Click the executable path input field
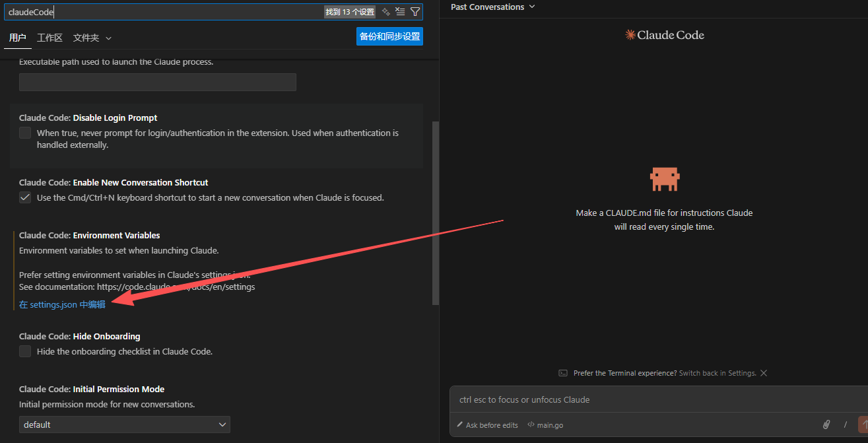The height and width of the screenshot is (443, 868). pos(158,82)
